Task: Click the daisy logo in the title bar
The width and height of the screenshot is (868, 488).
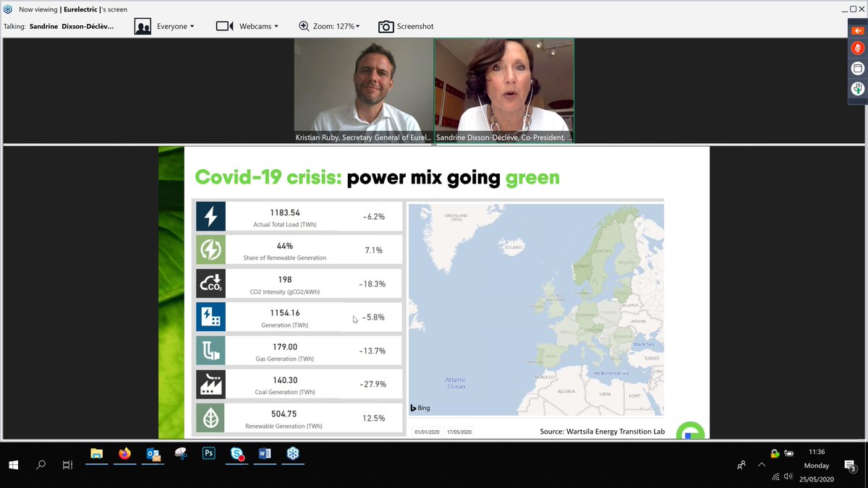Action: pyautogui.click(x=7, y=9)
